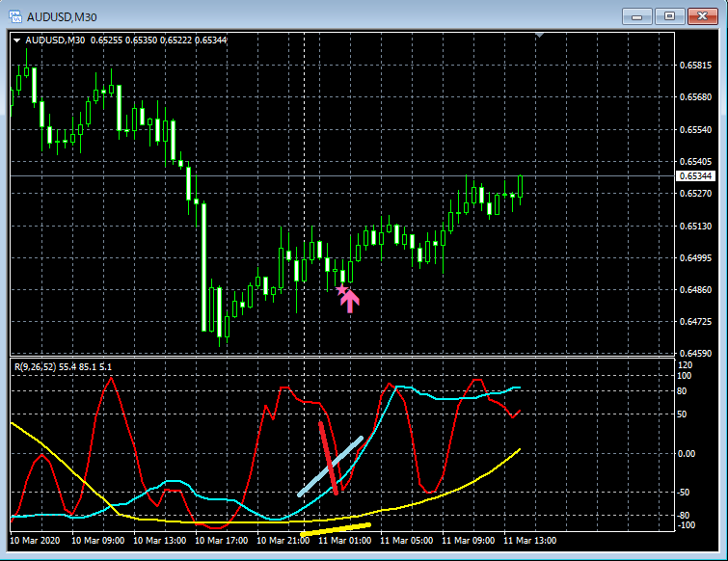Click the 11 Mar 01:00 time label
The image size is (728, 561).
coord(345,541)
